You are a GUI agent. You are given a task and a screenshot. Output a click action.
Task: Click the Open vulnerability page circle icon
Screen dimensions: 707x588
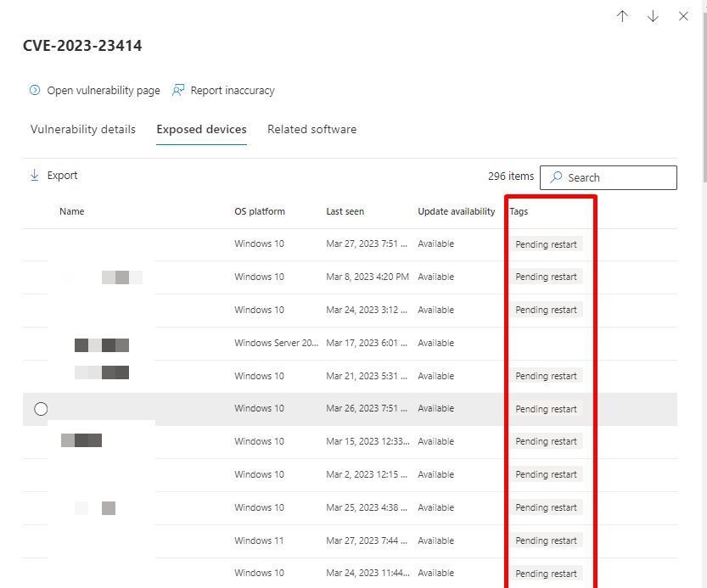click(35, 90)
